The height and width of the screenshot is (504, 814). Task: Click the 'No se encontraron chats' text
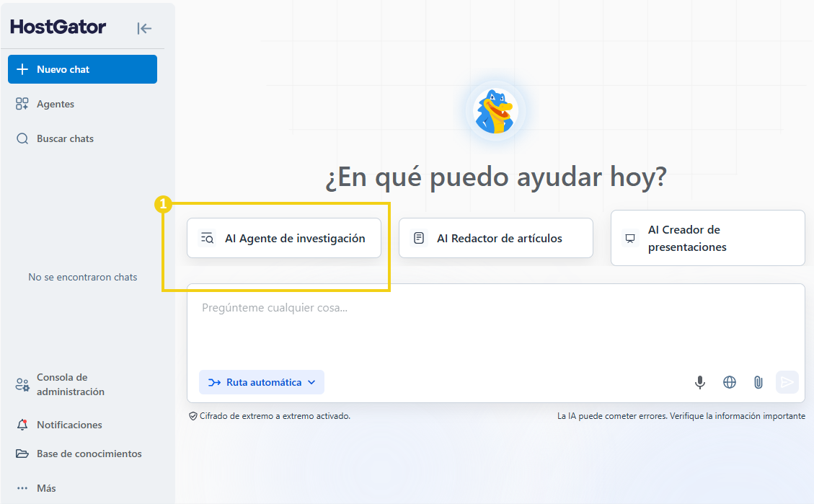pos(82,277)
